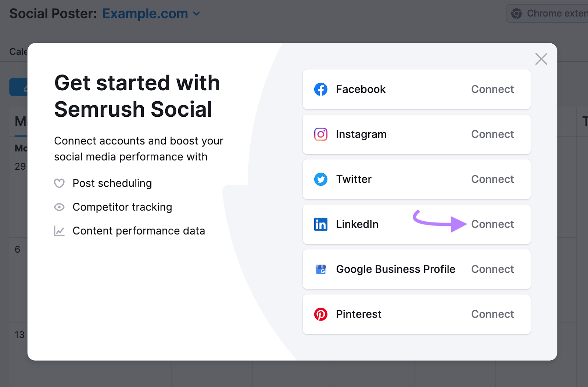
Task: Click the Chrome logo in the extension button
Action: pyautogui.click(x=516, y=13)
